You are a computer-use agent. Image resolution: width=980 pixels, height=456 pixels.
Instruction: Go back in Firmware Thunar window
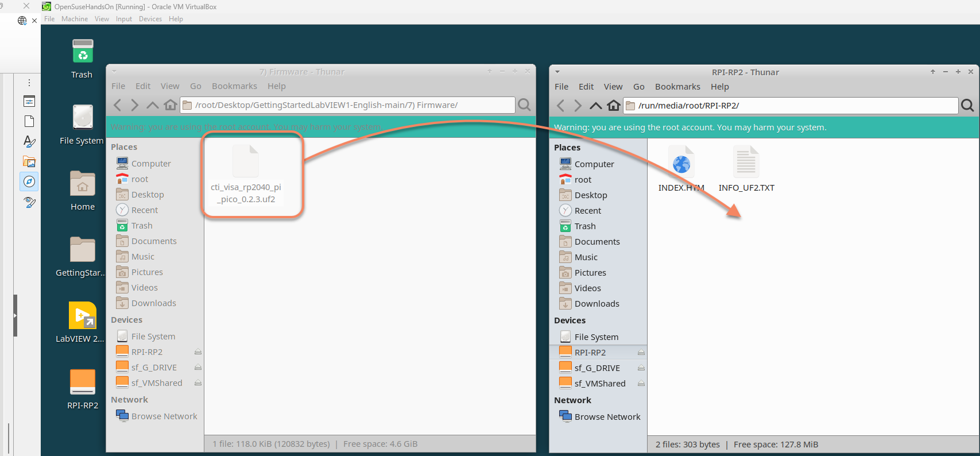pos(118,105)
